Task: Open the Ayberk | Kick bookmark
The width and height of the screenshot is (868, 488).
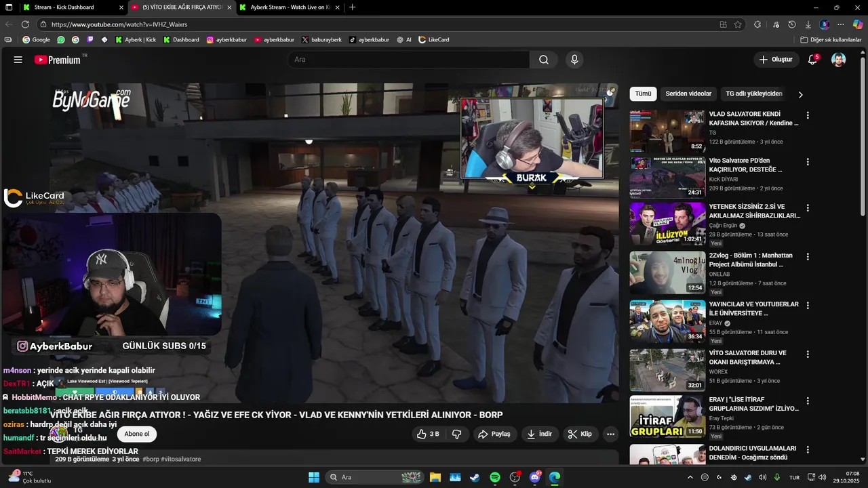Action: coord(136,40)
